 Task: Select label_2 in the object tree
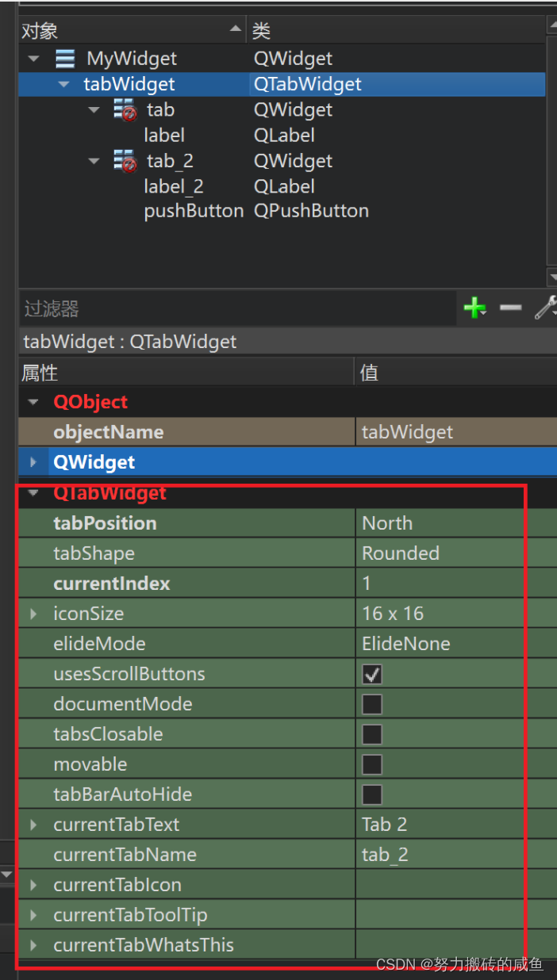pyautogui.click(x=174, y=186)
